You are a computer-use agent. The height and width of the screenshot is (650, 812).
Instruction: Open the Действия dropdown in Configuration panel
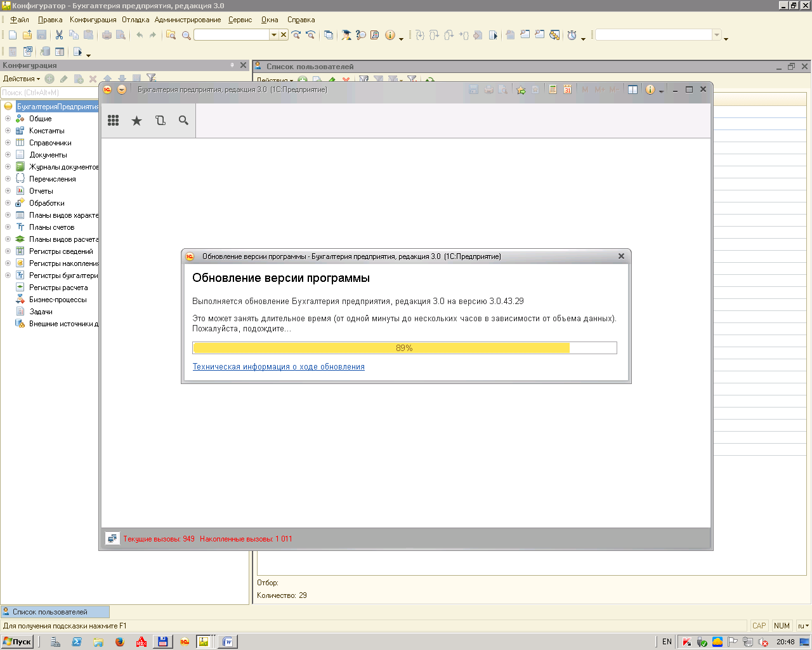point(22,79)
